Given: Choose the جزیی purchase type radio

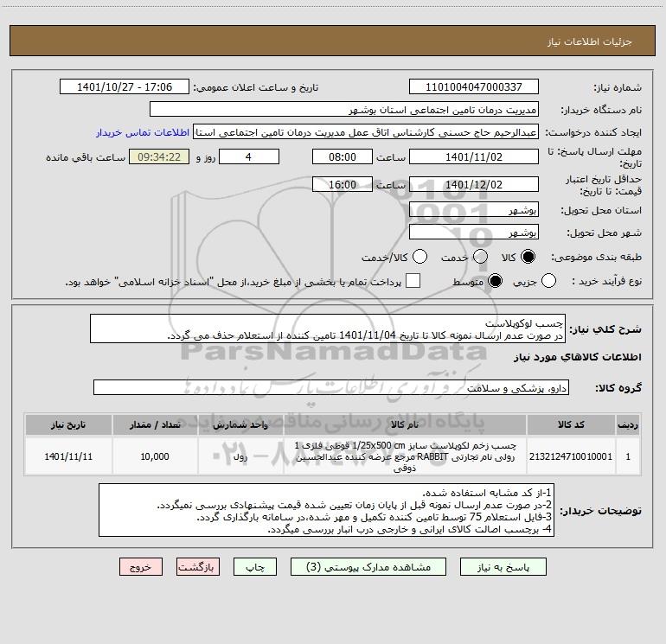Looking at the screenshot, I should [x=548, y=281].
